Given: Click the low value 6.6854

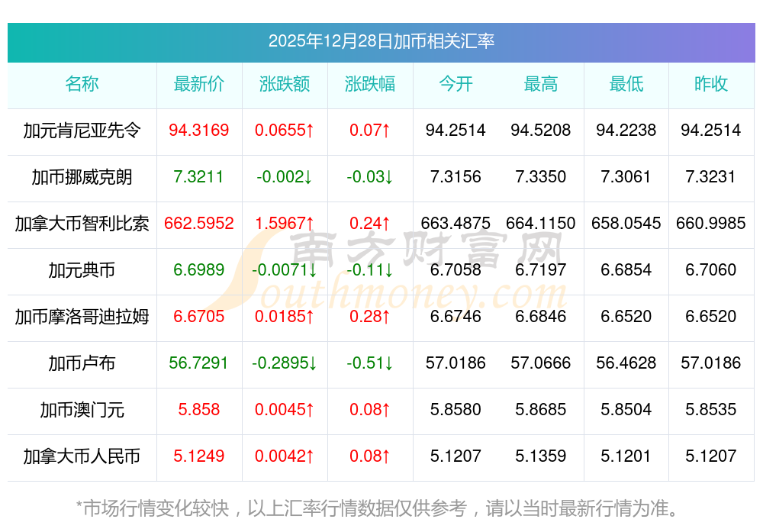Looking at the screenshot, I should [x=626, y=269].
